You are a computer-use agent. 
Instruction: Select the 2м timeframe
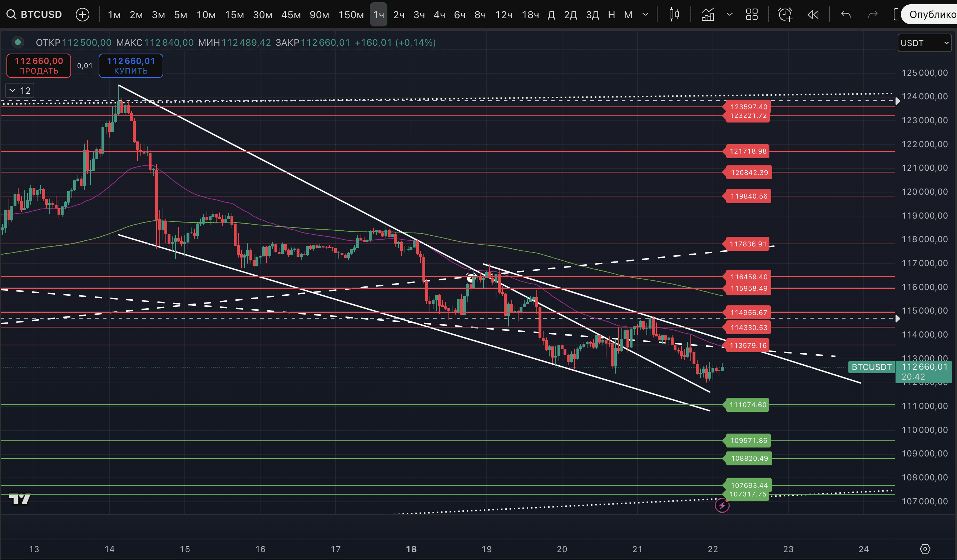[x=136, y=14]
